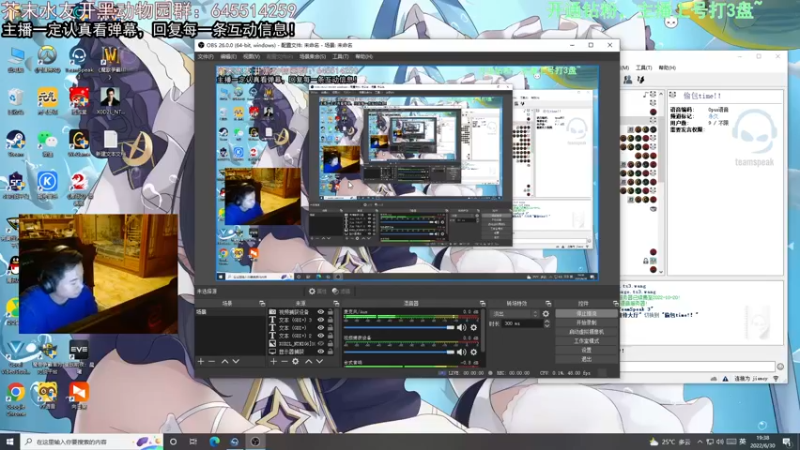800x450 pixels.
Task: Click the TeamSpeak chat input field
Action: (697, 366)
